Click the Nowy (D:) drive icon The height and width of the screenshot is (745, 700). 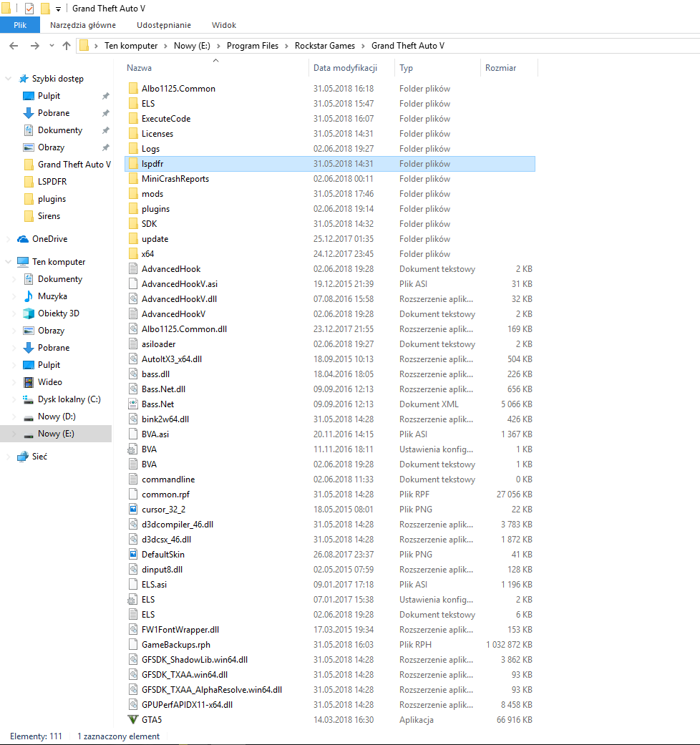coord(29,417)
